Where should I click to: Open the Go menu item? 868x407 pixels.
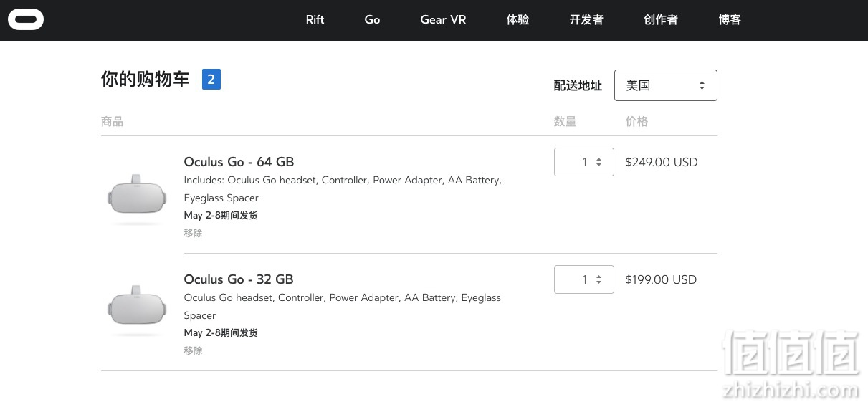[x=372, y=19]
